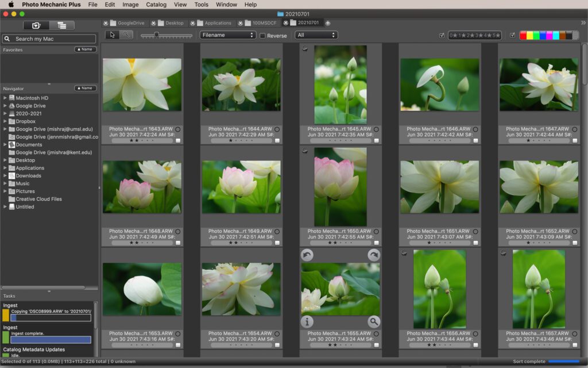
Task: Rotate photo 1655 counterclockwise
Action: (x=307, y=255)
